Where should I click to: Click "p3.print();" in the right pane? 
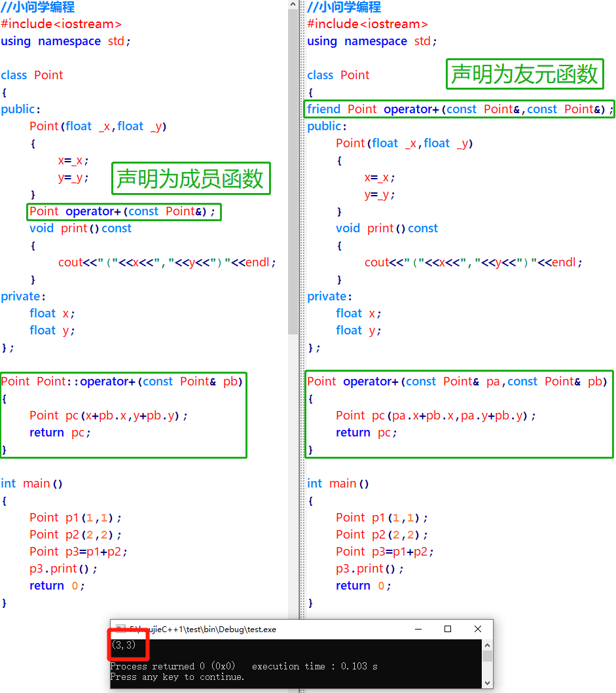tap(370, 569)
